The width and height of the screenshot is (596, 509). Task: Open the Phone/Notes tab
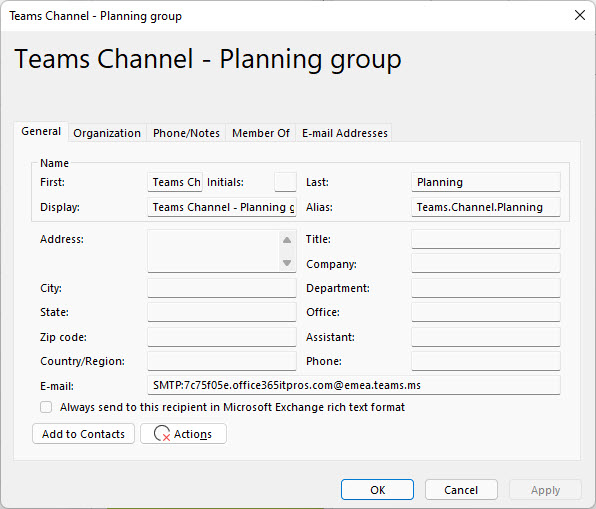(186, 133)
